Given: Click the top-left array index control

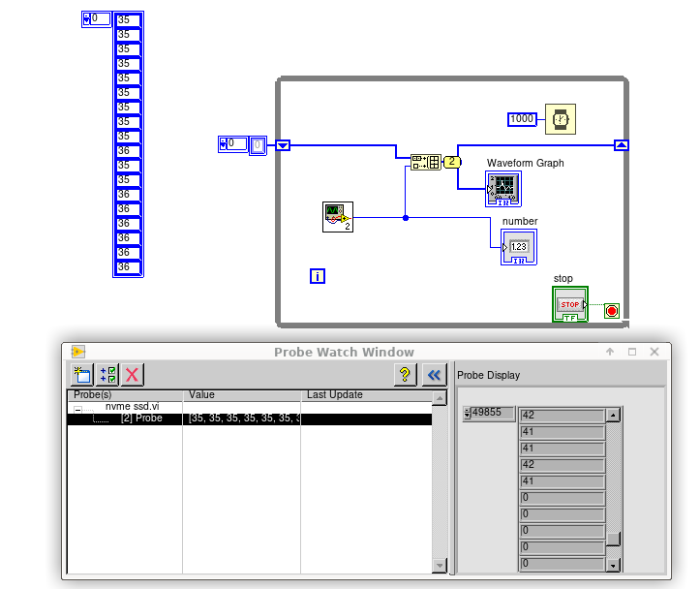Looking at the screenshot, I should pos(96,19).
